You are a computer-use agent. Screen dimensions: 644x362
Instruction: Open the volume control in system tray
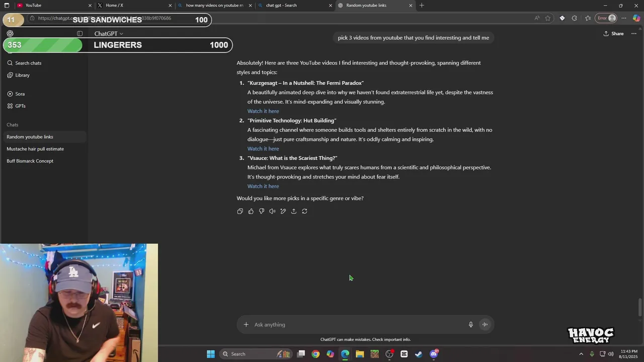(611, 354)
